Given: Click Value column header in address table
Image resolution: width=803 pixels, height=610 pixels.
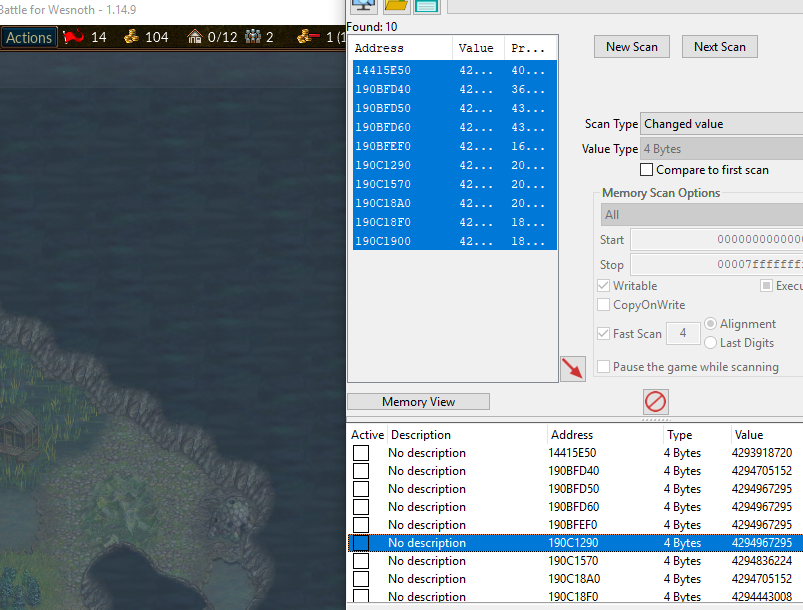Looking at the screenshot, I should click(x=767, y=435).
